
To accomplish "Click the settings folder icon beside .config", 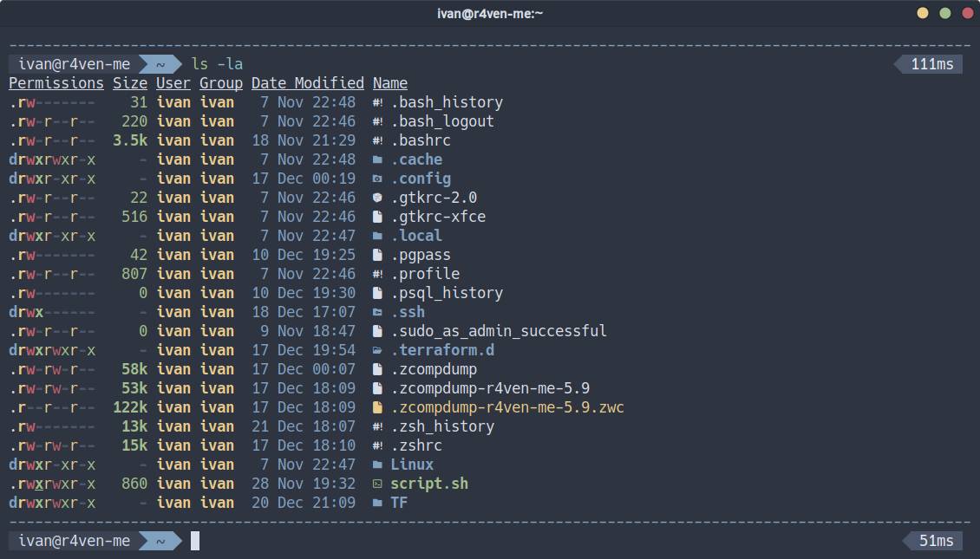I will [377, 179].
